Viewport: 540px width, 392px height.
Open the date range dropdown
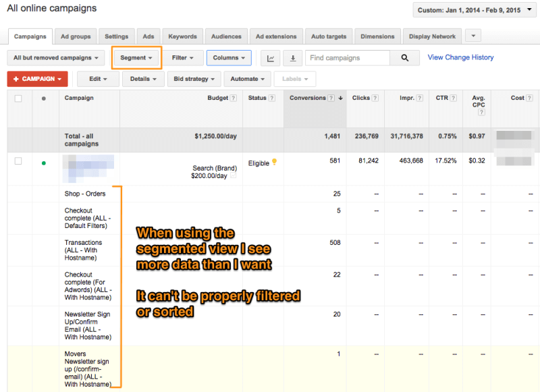pos(475,10)
